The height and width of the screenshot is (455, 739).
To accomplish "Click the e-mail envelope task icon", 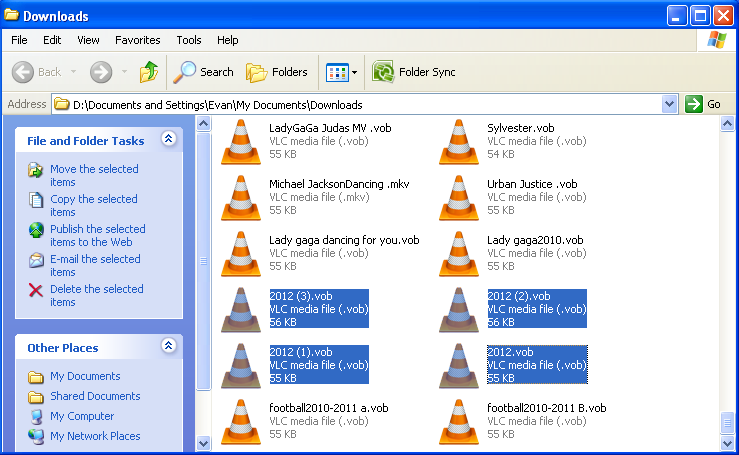I will point(36,260).
